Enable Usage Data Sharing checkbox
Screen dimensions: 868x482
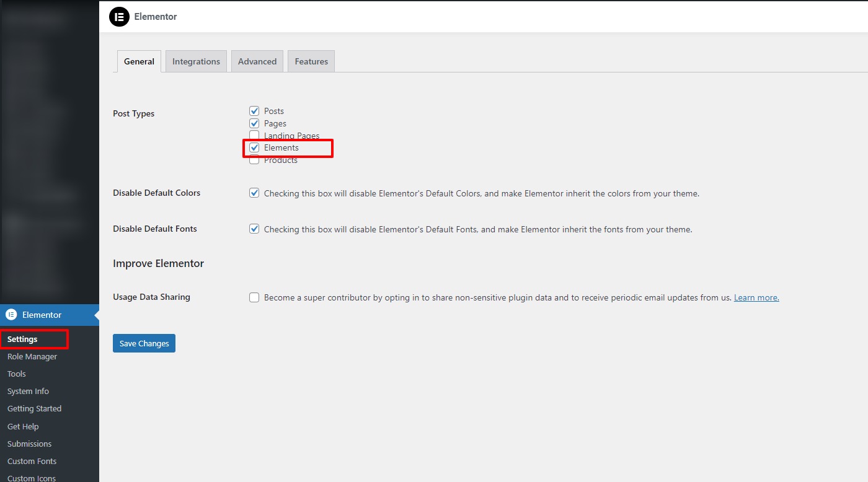254,297
